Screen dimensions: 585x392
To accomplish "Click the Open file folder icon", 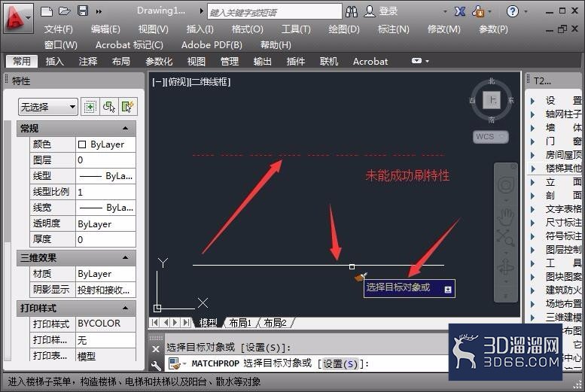I will (65, 11).
